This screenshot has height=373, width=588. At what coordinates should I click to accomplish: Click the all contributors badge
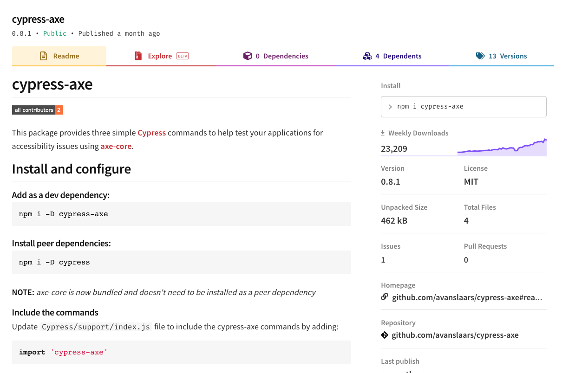(x=38, y=110)
